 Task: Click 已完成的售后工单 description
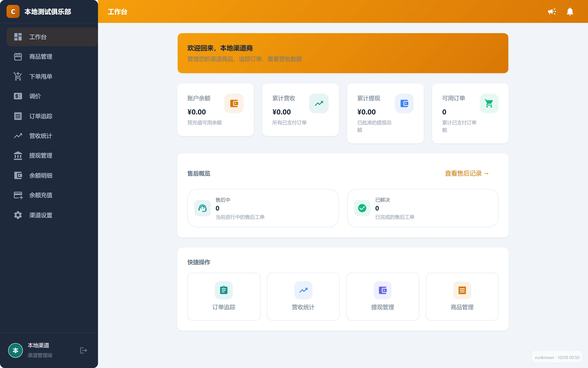pyautogui.click(x=395, y=217)
